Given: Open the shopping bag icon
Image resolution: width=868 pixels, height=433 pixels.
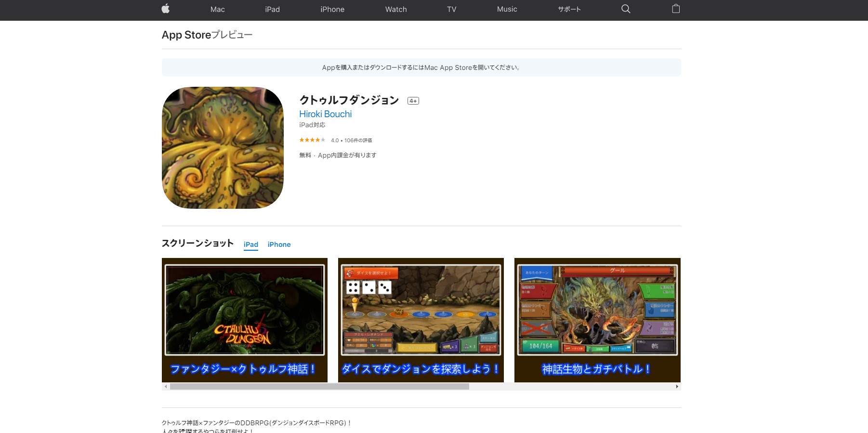Looking at the screenshot, I should coord(676,9).
